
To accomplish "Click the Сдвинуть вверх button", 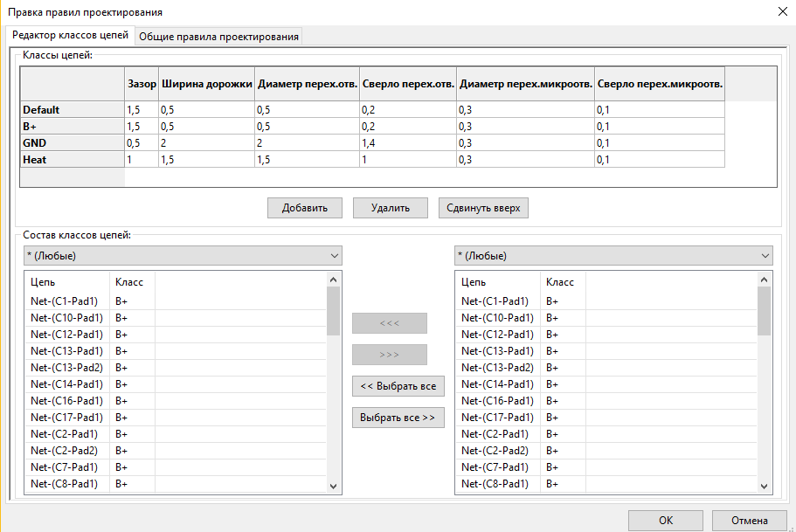I will point(483,208).
